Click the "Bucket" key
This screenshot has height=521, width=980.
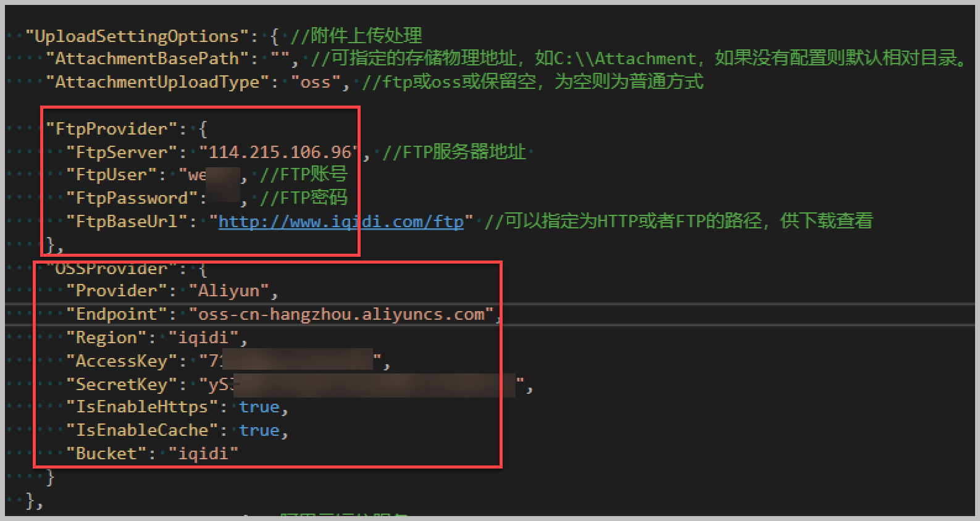[106, 454]
